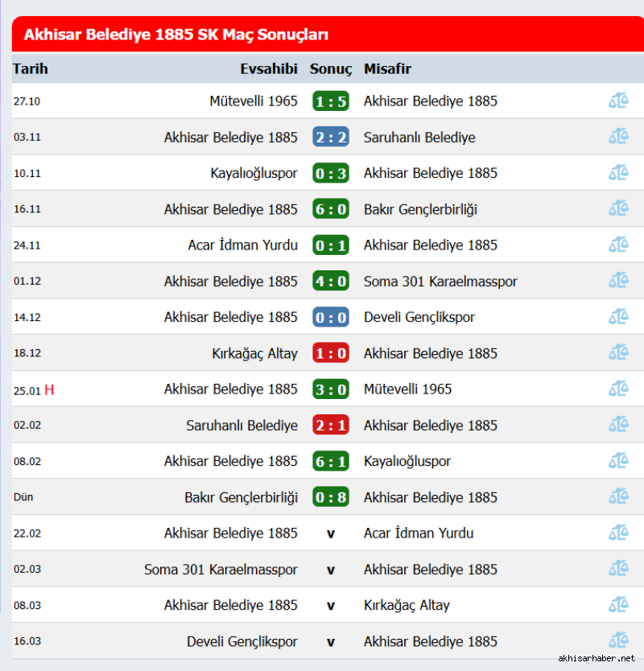Click the Tarih column header

(x=31, y=68)
